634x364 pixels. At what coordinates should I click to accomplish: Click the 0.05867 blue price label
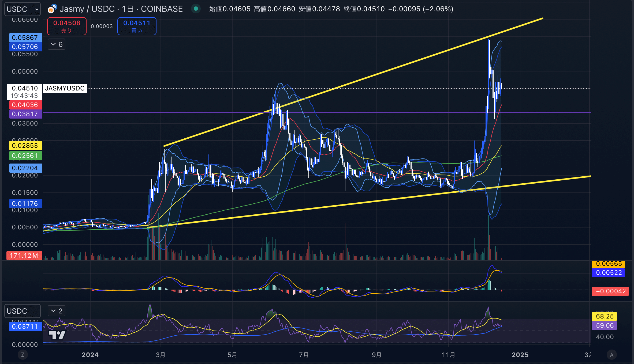[x=25, y=38]
